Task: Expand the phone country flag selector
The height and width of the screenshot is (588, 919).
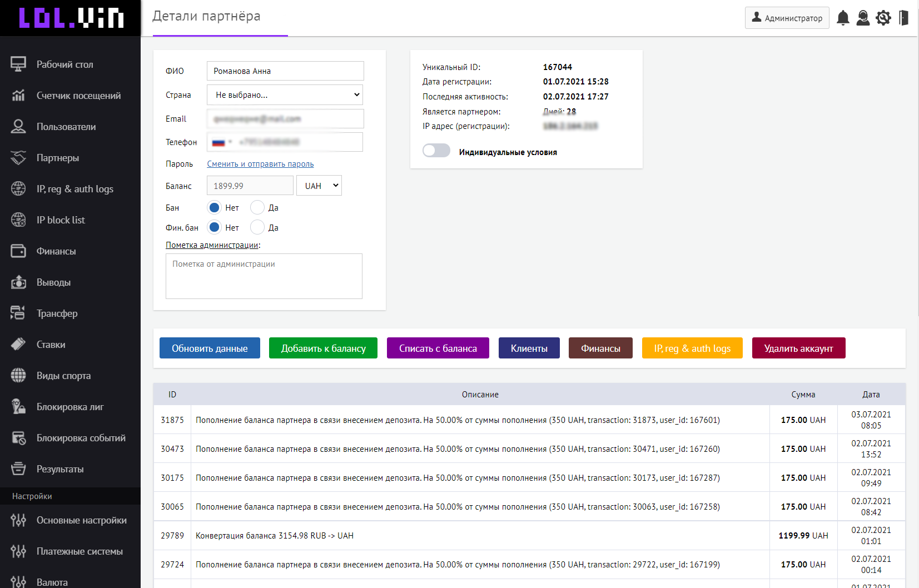Action: point(221,142)
